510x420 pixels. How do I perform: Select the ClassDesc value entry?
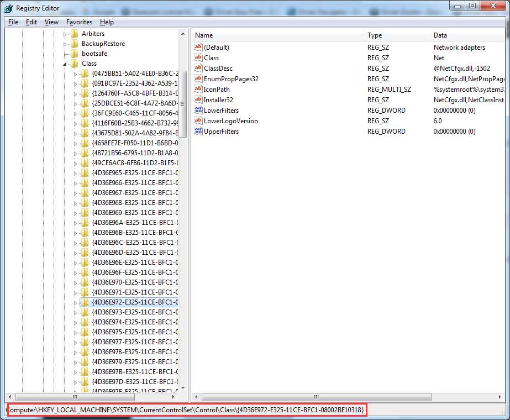(217, 68)
